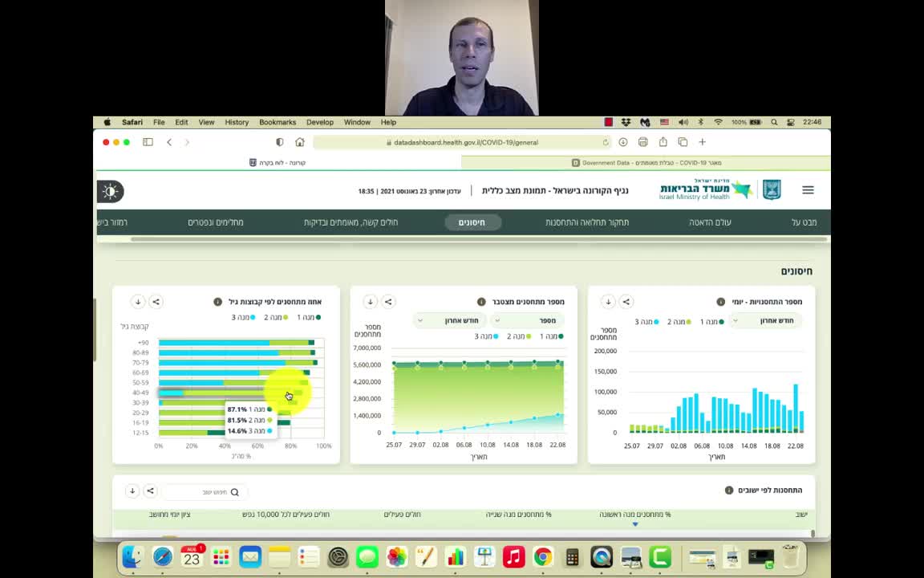Switch to the מבט על tab
This screenshot has width=924, height=578.
click(x=804, y=222)
